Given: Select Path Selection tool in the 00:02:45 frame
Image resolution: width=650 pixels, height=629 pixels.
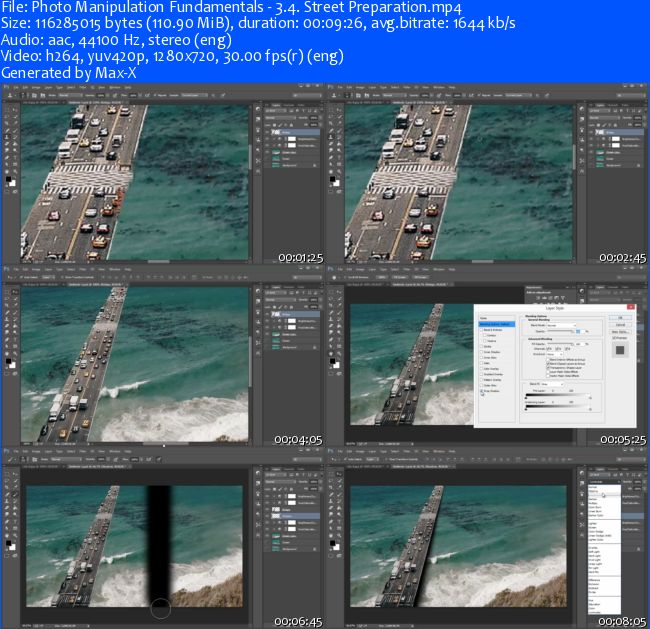Looking at the screenshot, I should pos(331,164).
